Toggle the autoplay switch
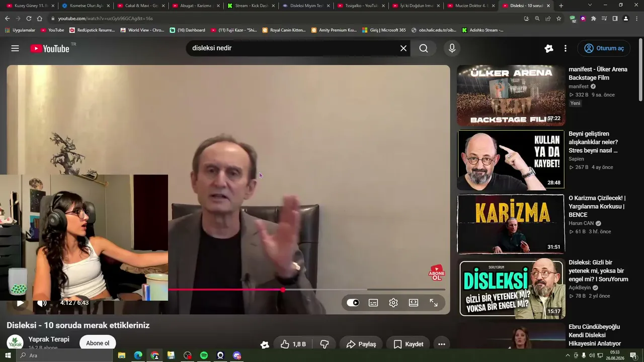The width and height of the screenshot is (644, 362). tap(353, 303)
